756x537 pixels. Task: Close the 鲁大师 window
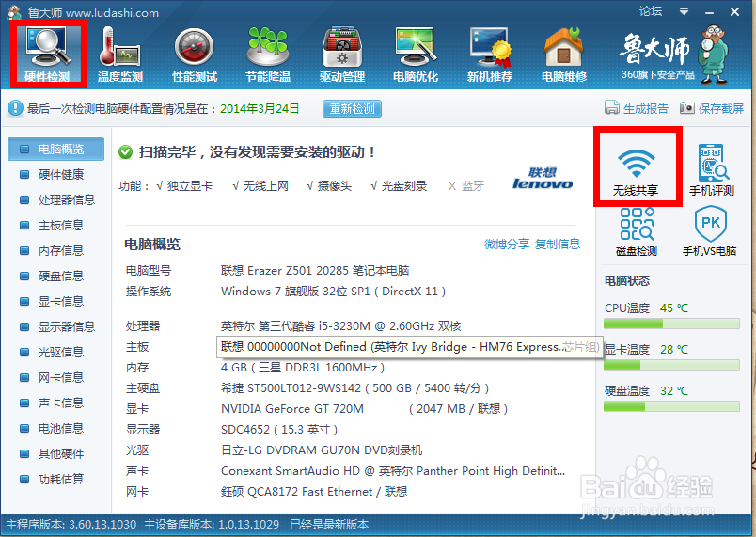point(734,11)
